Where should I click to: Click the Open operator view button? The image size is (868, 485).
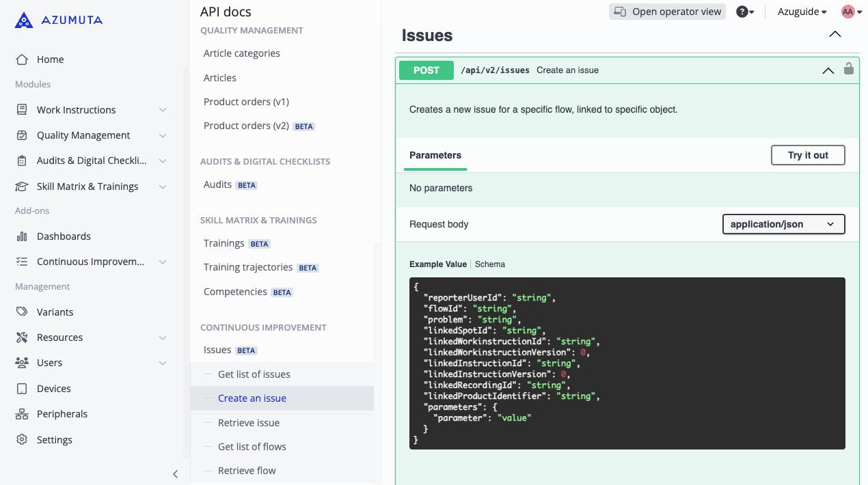(x=667, y=12)
